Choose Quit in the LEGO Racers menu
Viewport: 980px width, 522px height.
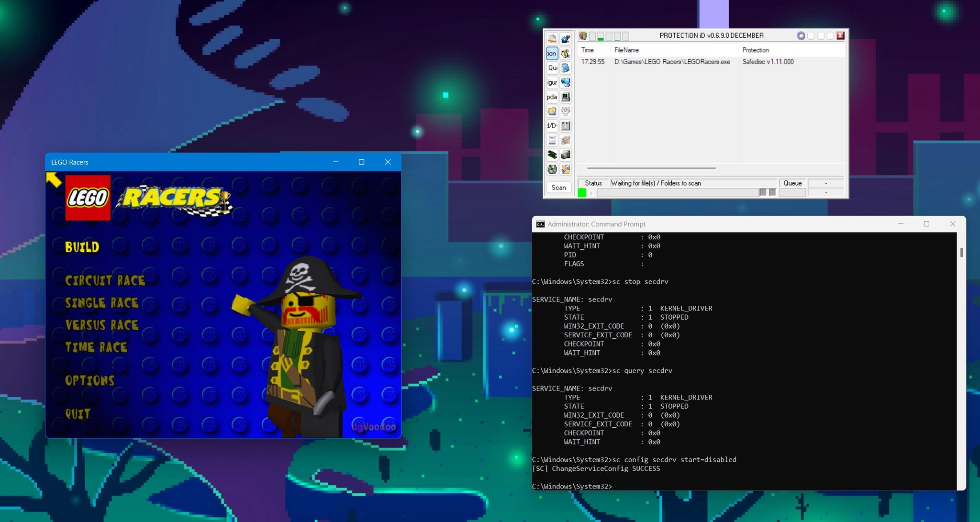pos(78,414)
